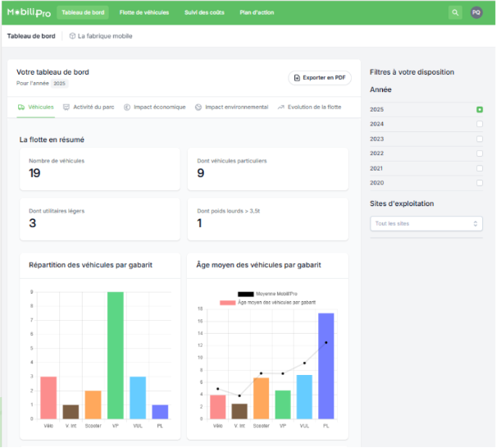Click the cube icon beside La fabrique mobile
Screen dimensions: 496x448
72,36
